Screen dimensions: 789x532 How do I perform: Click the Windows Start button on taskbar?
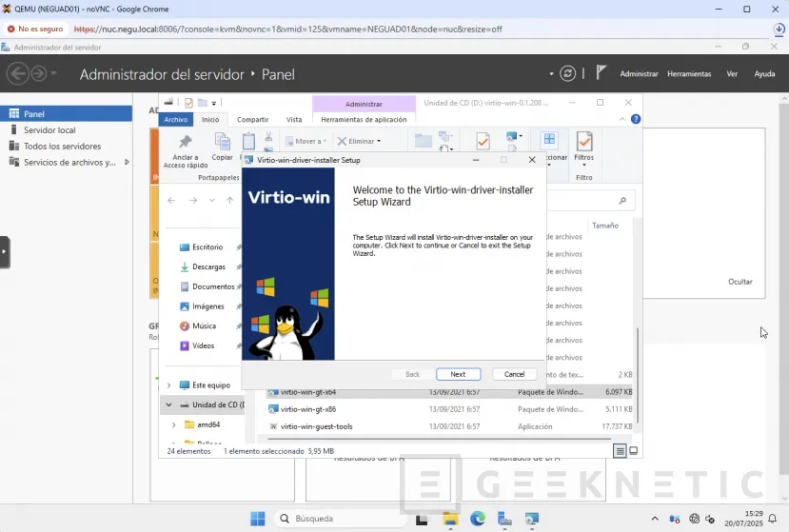pos(258,519)
